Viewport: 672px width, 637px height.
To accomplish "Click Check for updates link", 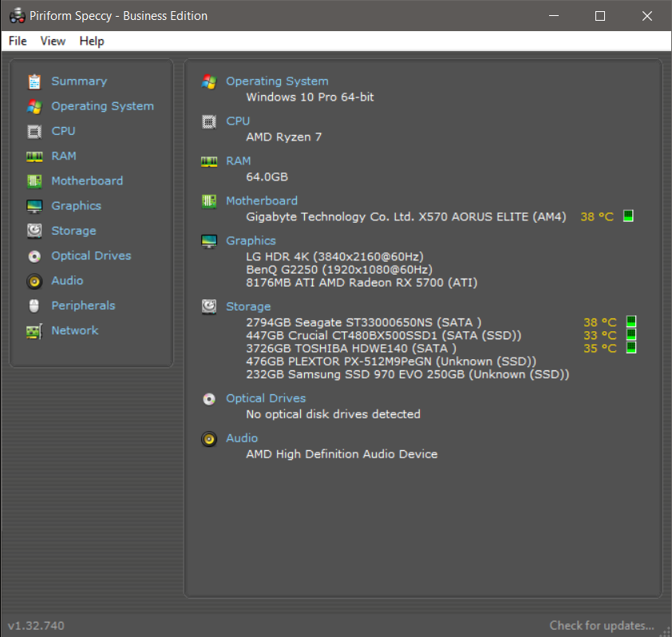I will [602, 626].
